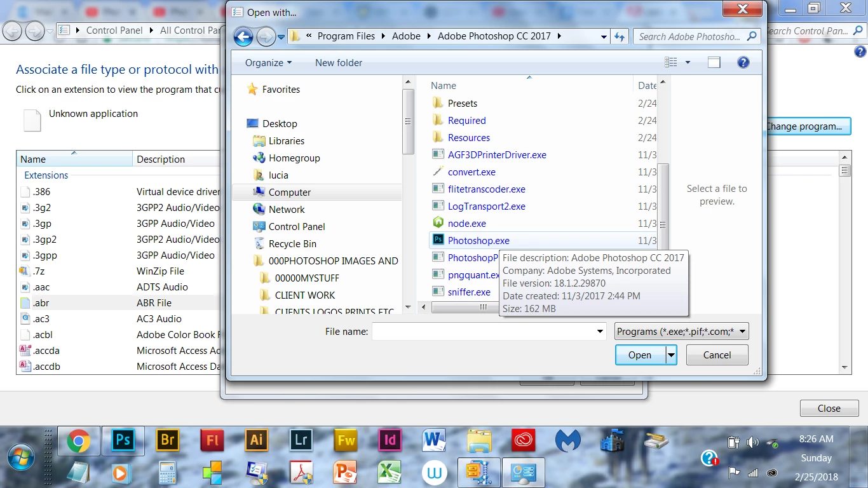Viewport: 868px width, 488px height.
Task: Click the Adobe segment in the address path
Action: tap(406, 36)
